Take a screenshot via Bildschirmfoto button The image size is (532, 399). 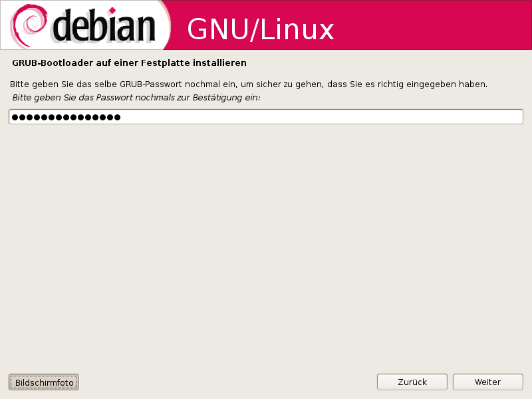click(x=44, y=382)
